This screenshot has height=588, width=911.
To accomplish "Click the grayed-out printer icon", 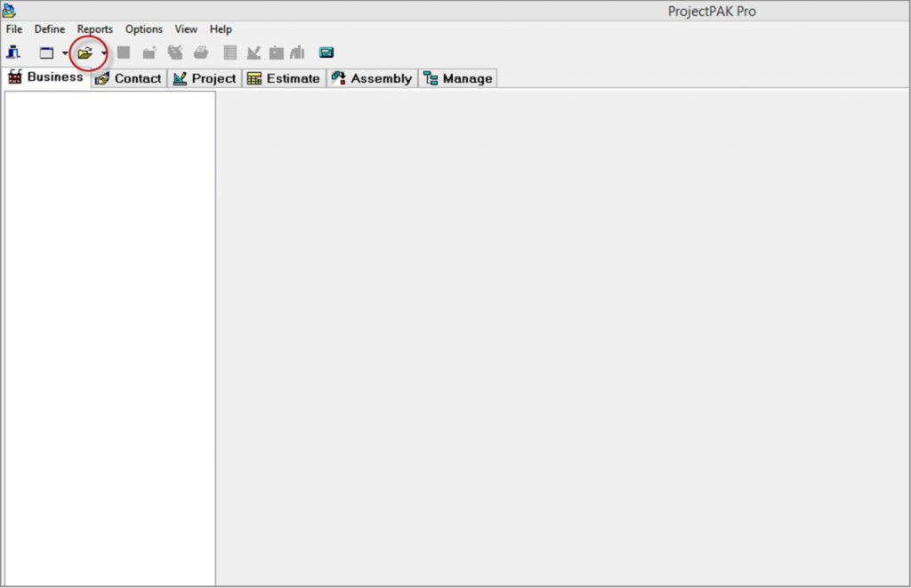I will (x=201, y=52).
